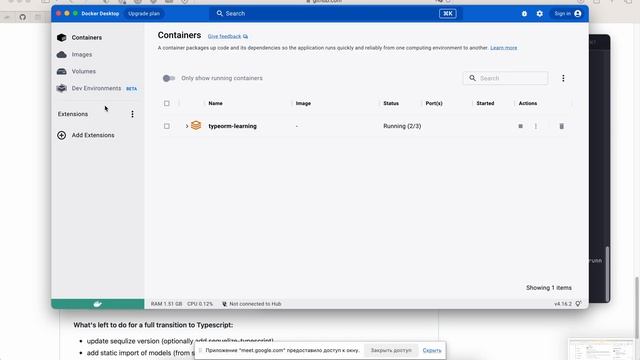The height and width of the screenshot is (360, 640).
Task: Click the GitHub icon in browser toolbar
Action: click(x=22, y=17)
